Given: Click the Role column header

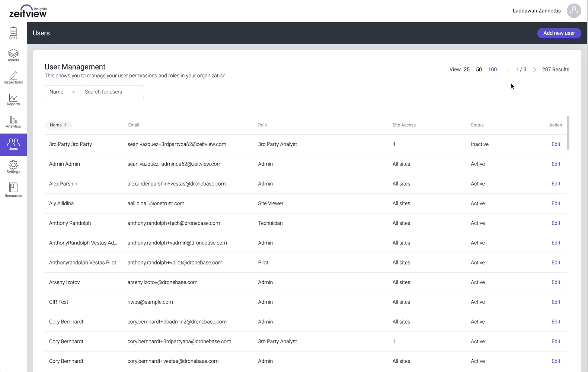Looking at the screenshot, I should click(x=262, y=125).
